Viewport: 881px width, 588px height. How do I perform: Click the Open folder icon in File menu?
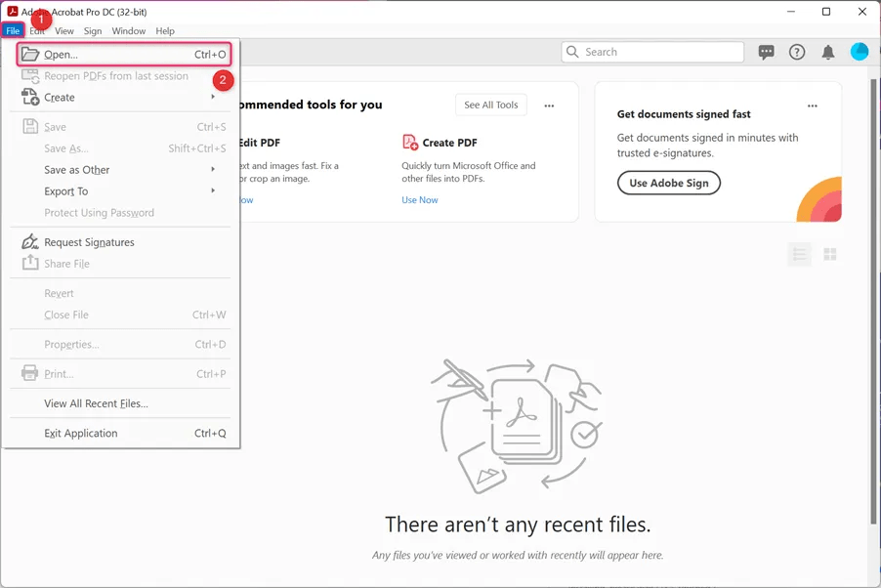pos(29,54)
